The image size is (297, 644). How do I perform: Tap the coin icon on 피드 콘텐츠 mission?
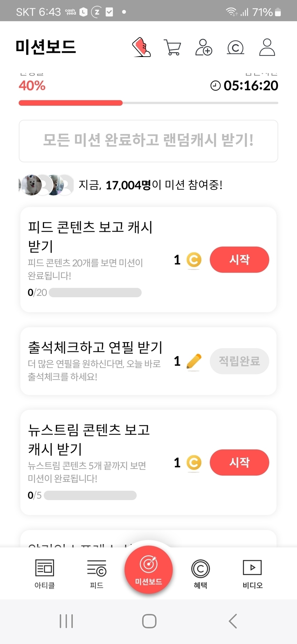(194, 260)
